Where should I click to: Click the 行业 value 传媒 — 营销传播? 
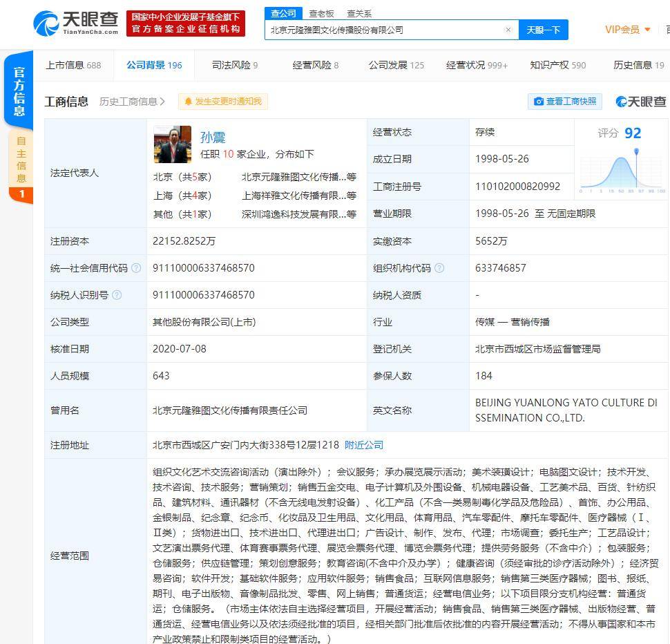513,322
